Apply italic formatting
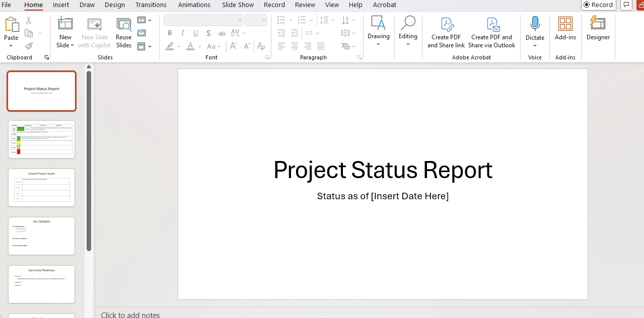Image resolution: width=644 pixels, height=318 pixels. tap(182, 33)
